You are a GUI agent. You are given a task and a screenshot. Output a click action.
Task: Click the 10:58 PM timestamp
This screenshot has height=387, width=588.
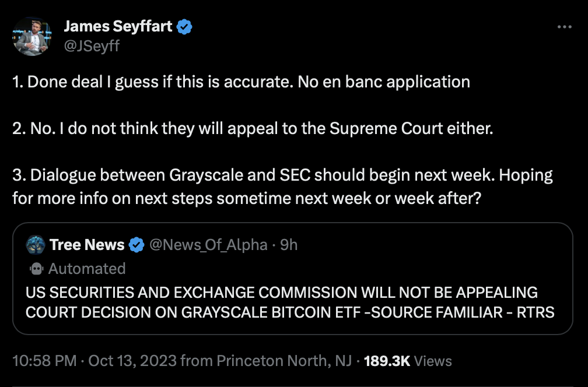(44, 361)
